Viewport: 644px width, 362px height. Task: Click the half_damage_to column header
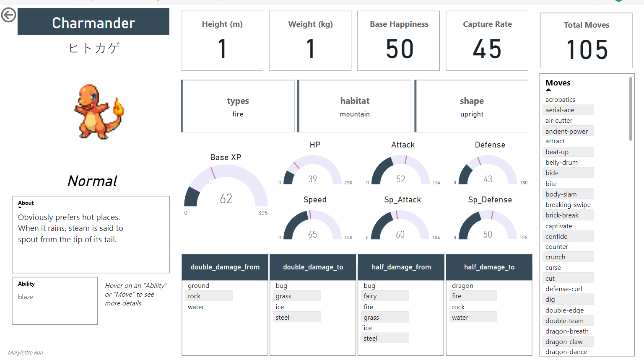[489, 267]
